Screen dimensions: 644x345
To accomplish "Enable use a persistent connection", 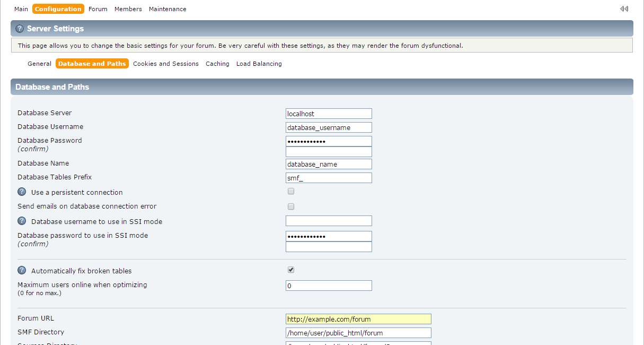I will point(290,191).
